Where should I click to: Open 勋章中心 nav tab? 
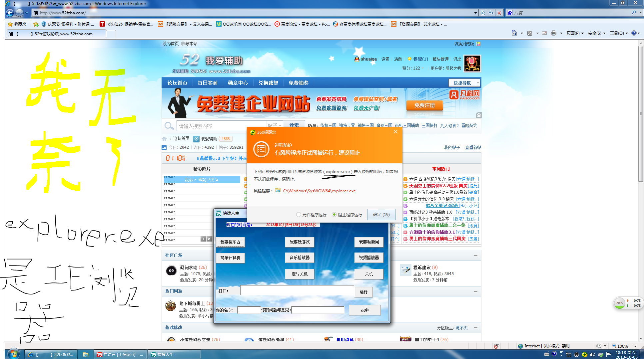[238, 83]
